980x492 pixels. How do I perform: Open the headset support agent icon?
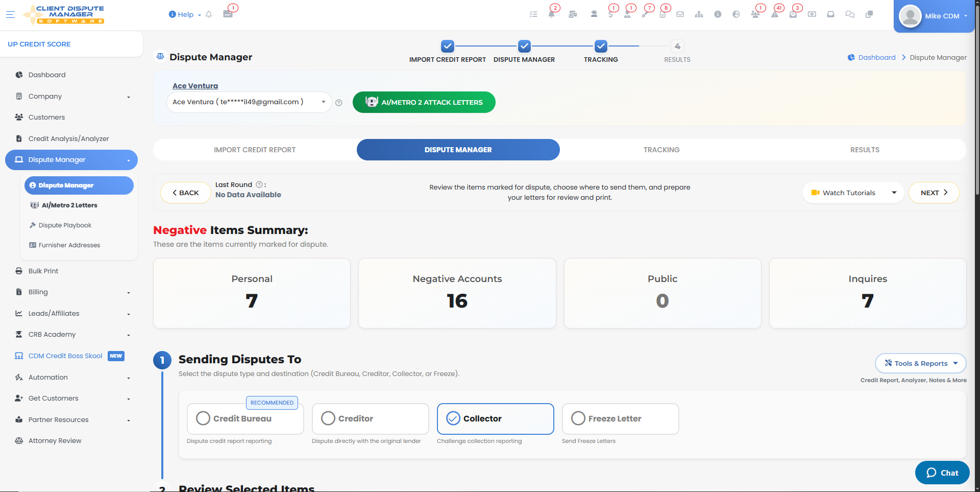click(594, 14)
